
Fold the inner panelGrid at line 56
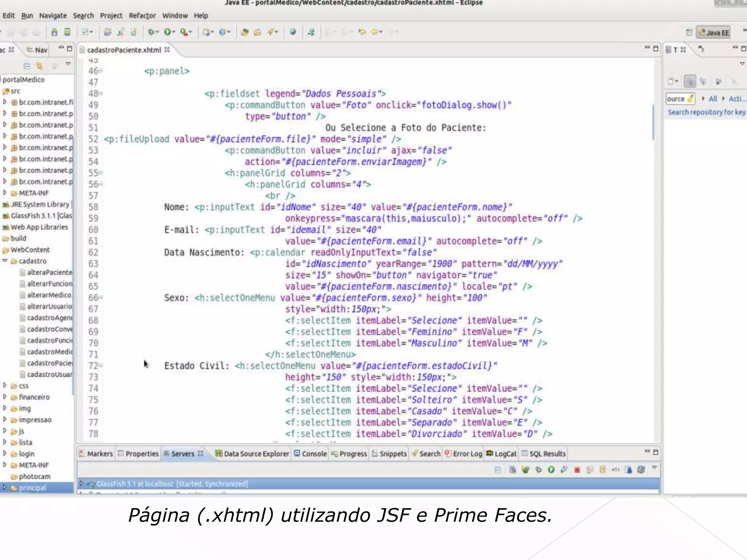point(101,184)
